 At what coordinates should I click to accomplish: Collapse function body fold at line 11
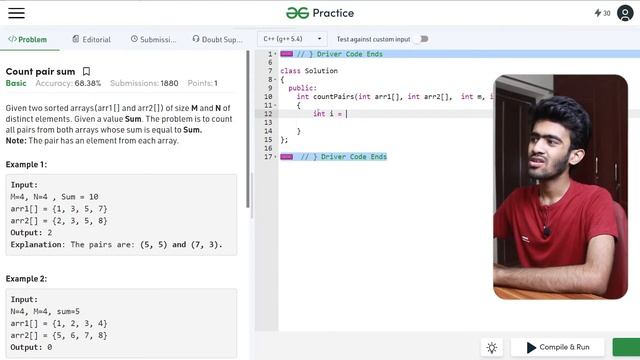(275, 105)
